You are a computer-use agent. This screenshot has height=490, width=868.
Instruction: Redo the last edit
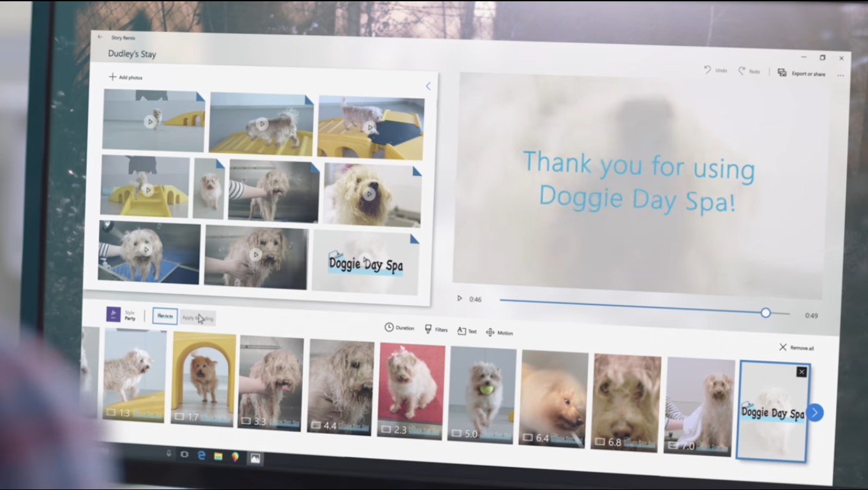[x=749, y=71]
